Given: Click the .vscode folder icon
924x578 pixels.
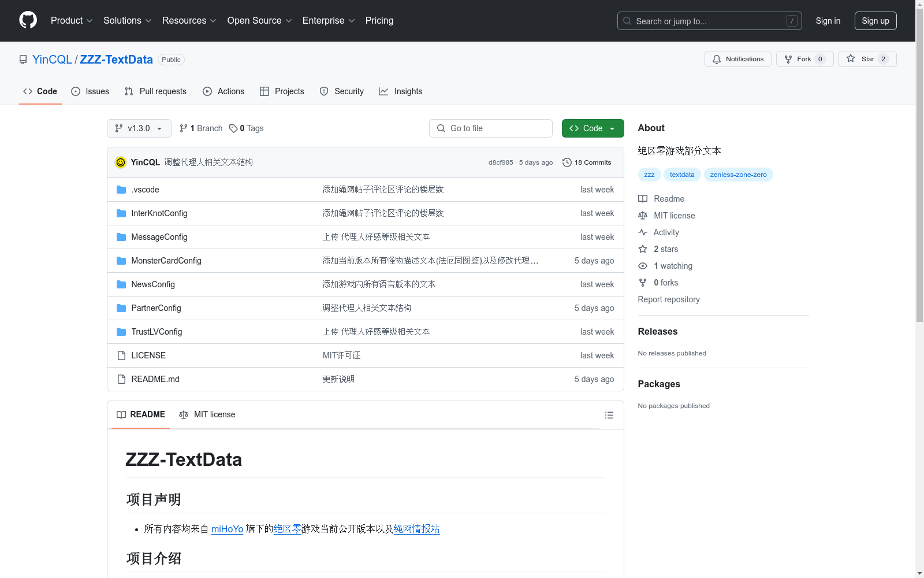Looking at the screenshot, I should tap(121, 190).
